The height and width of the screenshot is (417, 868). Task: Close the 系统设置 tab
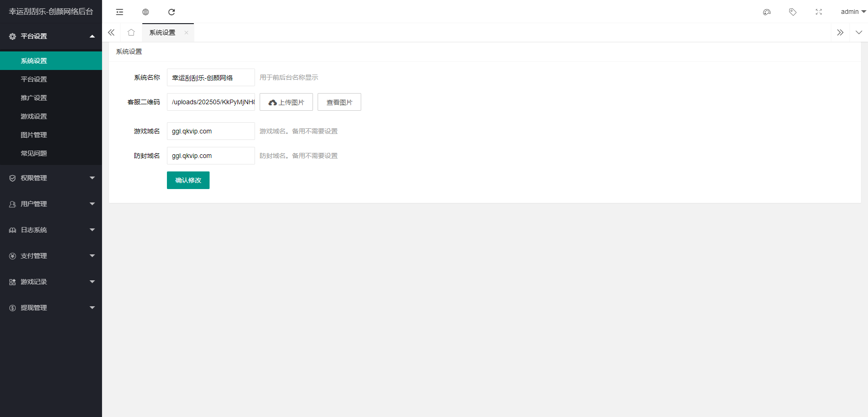(186, 32)
